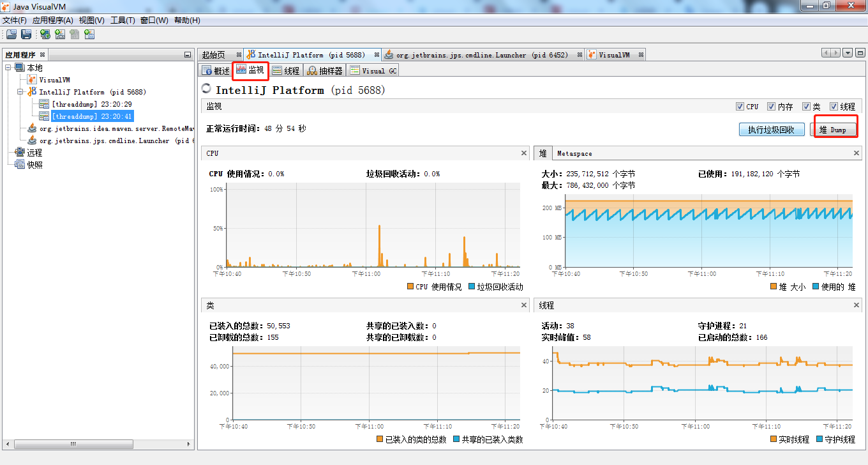
Task: Open the 应用程序(A) menu
Action: [x=53, y=20]
